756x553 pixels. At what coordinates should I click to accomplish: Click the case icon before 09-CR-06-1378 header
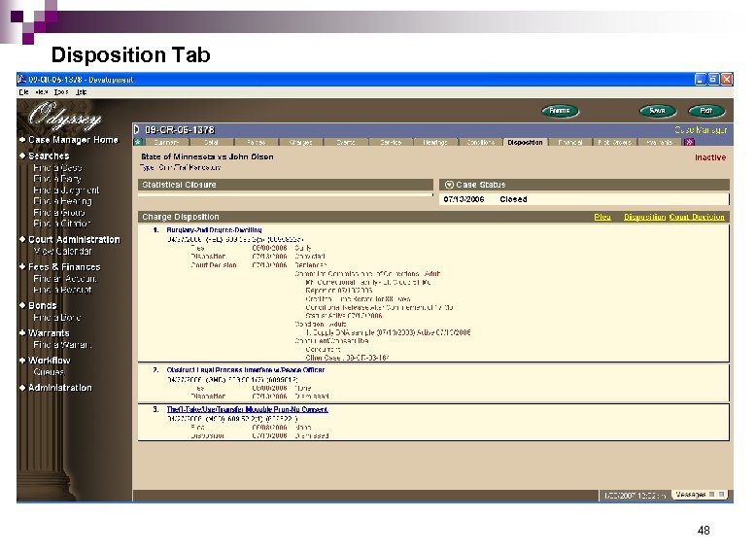[x=137, y=129]
